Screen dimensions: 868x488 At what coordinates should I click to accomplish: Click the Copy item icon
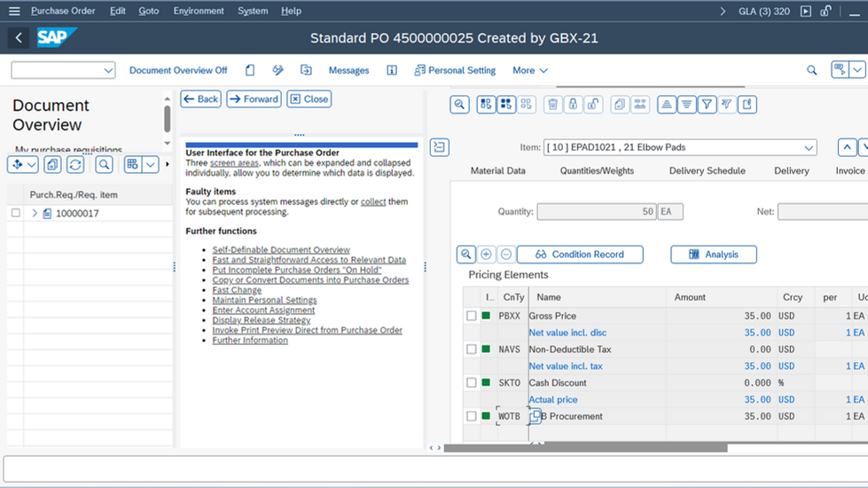tap(620, 104)
